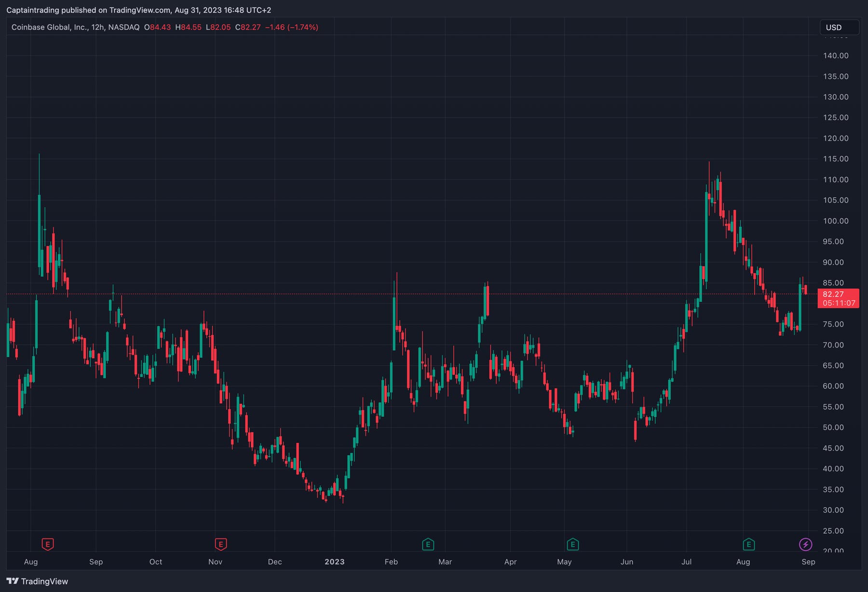The width and height of the screenshot is (868, 592).
Task: Click the high value H84.55 in header
Action: (188, 28)
